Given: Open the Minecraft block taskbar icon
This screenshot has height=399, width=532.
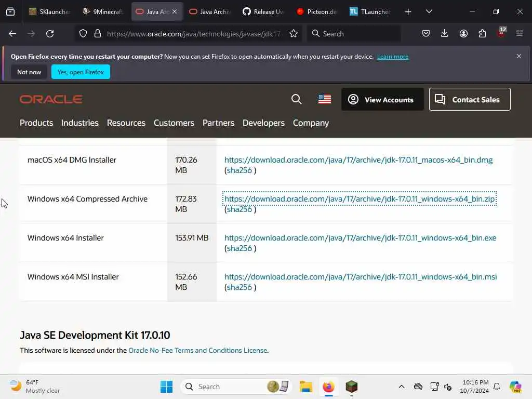Looking at the screenshot, I should pyautogui.click(x=352, y=387).
